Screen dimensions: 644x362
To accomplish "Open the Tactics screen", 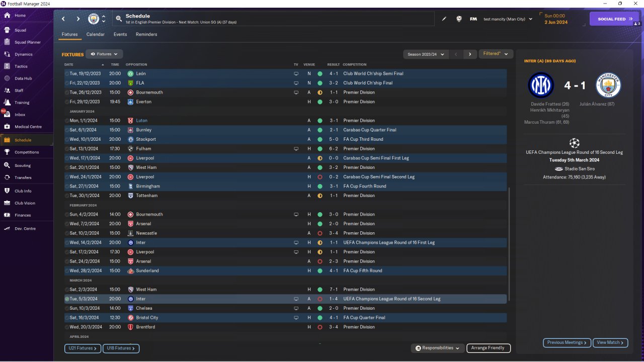I will (21, 66).
